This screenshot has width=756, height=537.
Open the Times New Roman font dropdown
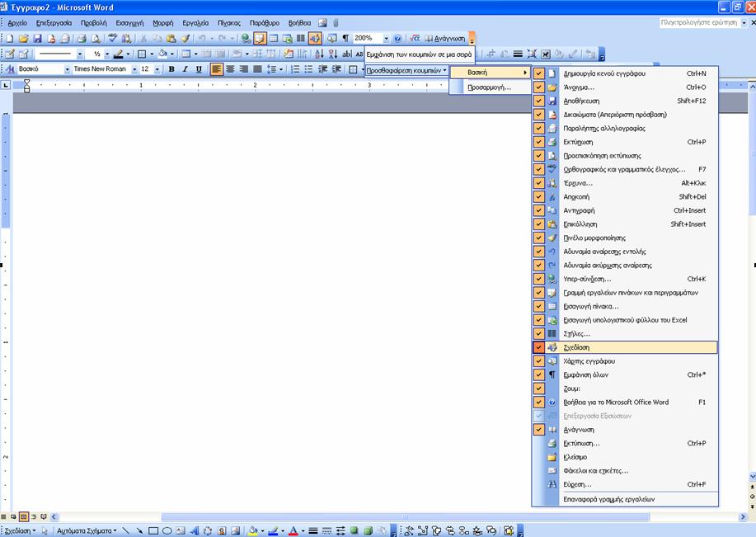[x=134, y=69]
